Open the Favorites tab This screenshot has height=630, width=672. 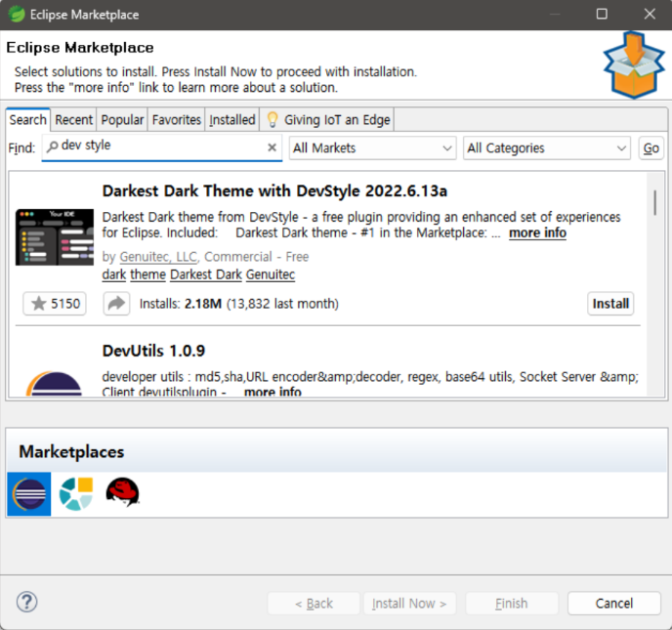click(177, 119)
